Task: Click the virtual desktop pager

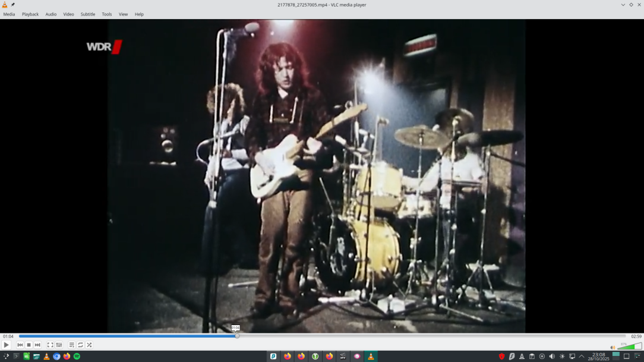Action: (x=616, y=356)
